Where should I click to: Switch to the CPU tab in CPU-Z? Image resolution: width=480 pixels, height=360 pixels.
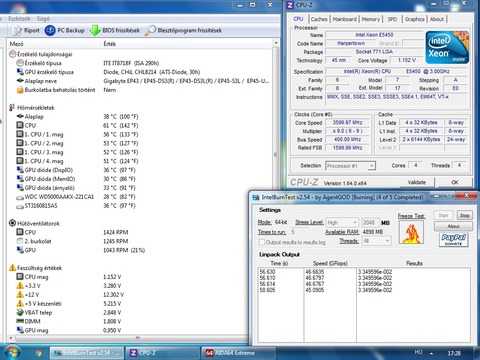coord(298,19)
